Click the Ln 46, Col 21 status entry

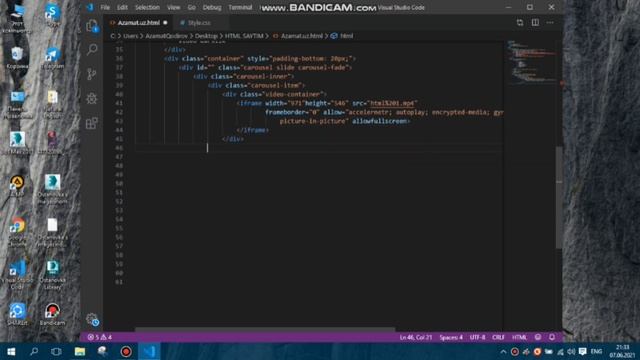[416, 337]
